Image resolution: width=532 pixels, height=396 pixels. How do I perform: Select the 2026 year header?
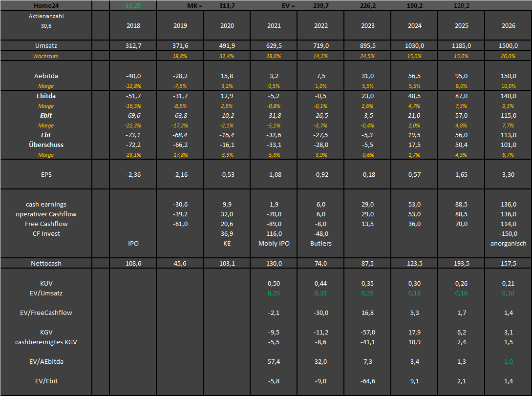pyautogui.click(x=508, y=26)
